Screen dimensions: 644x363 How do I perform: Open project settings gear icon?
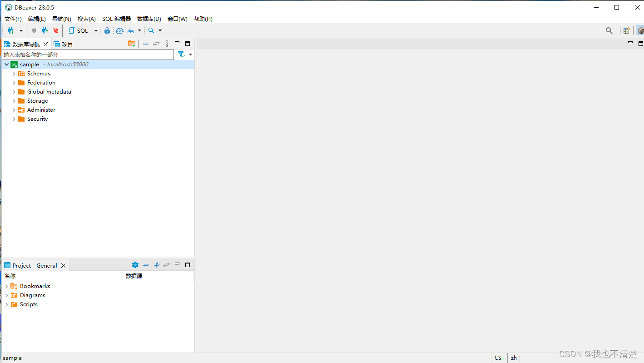[135, 265]
